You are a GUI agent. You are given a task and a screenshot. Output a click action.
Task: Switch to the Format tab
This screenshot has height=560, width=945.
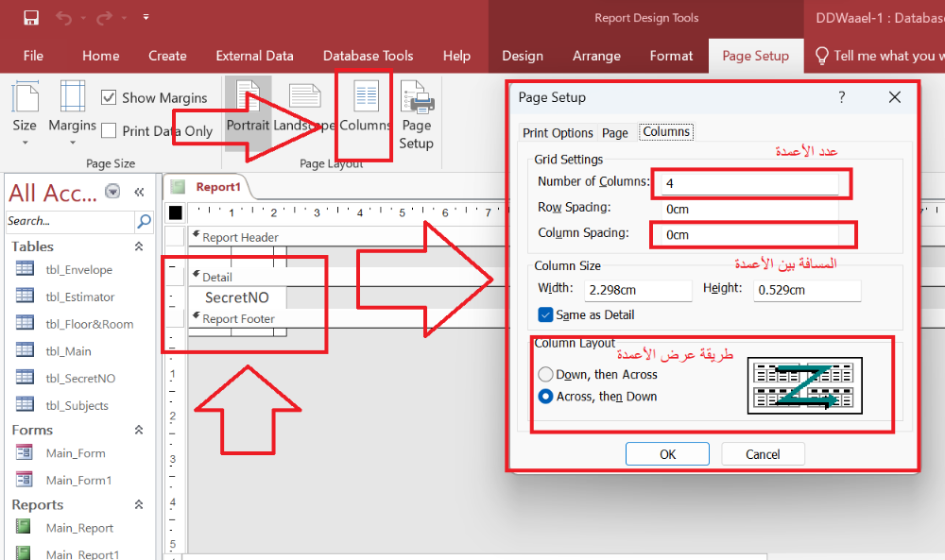[x=671, y=56]
